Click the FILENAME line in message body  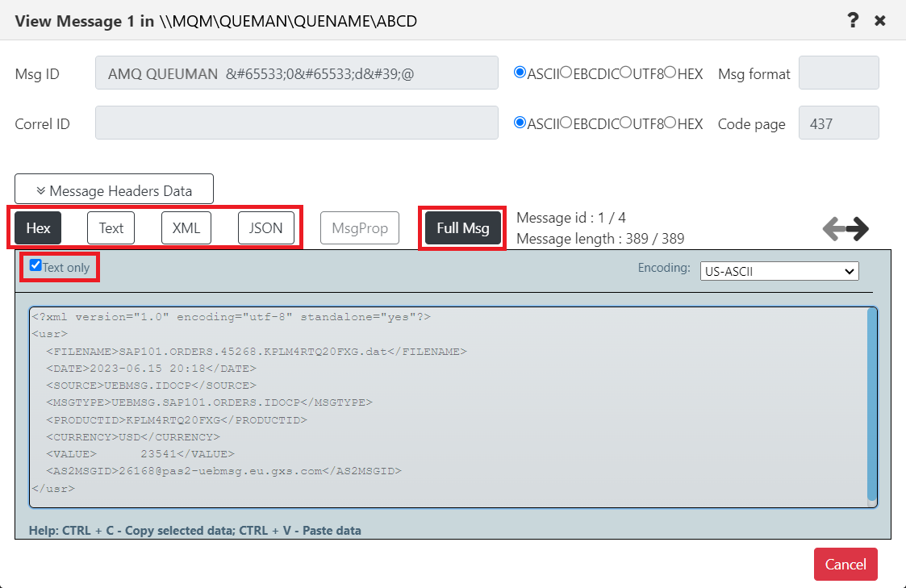tap(257, 351)
